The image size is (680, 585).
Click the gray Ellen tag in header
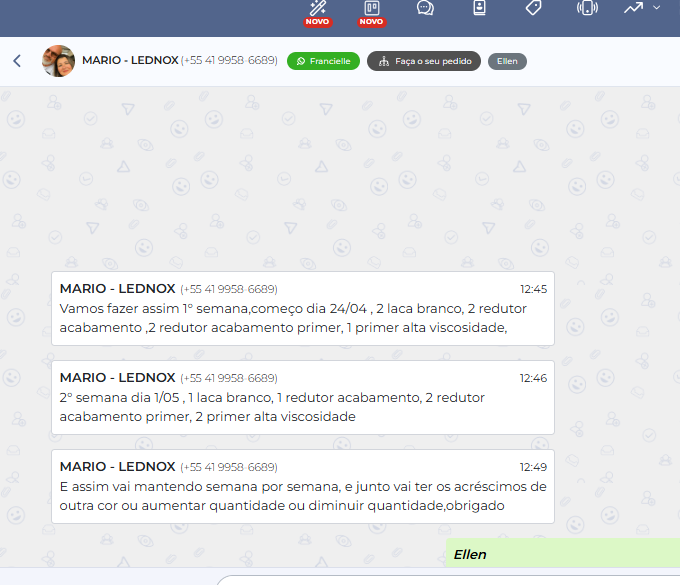pos(507,61)
